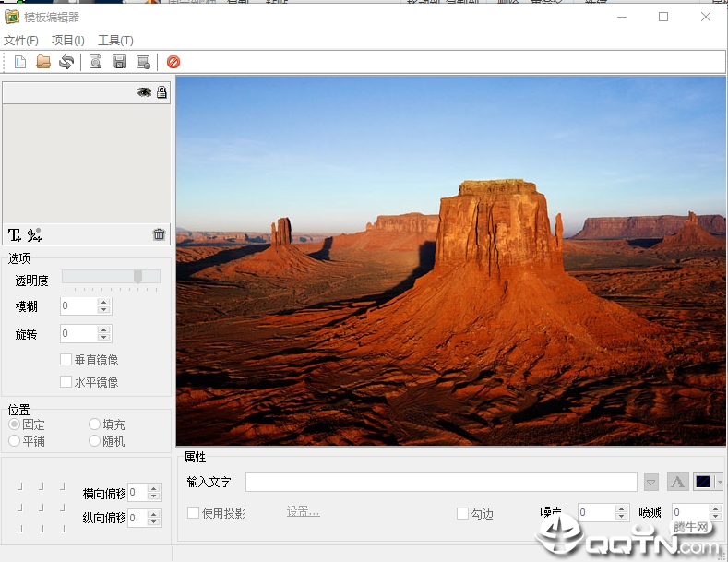This screenshot has height=562, width=728.
Task: Enable 垂直镜像 checkbox
Action: (x=66, y=360)
